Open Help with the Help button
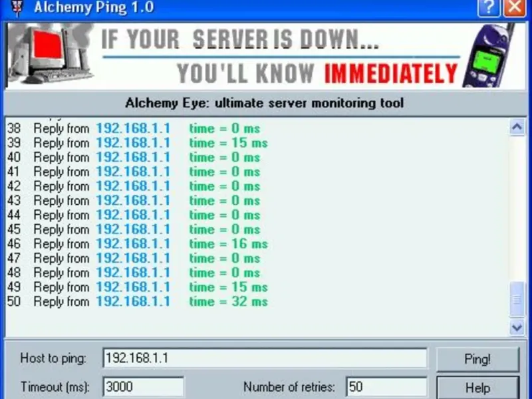The image size is (532, 399). point(477,388)
